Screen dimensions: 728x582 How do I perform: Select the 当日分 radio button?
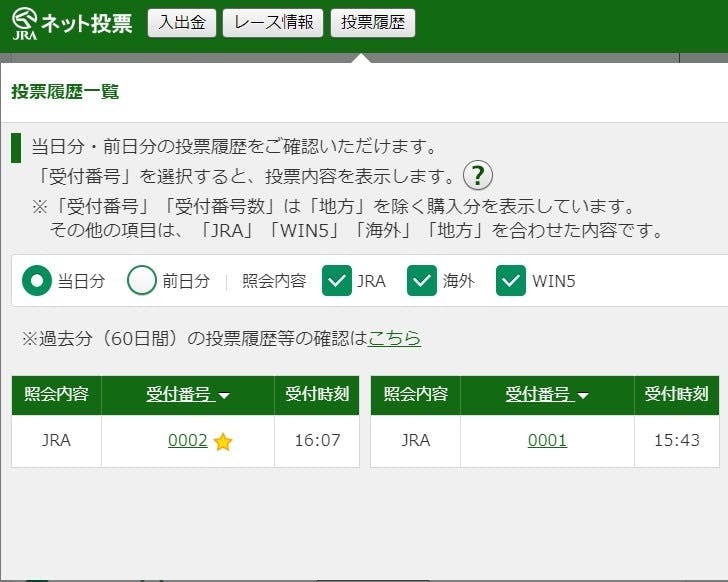click(x=38, y=282)
